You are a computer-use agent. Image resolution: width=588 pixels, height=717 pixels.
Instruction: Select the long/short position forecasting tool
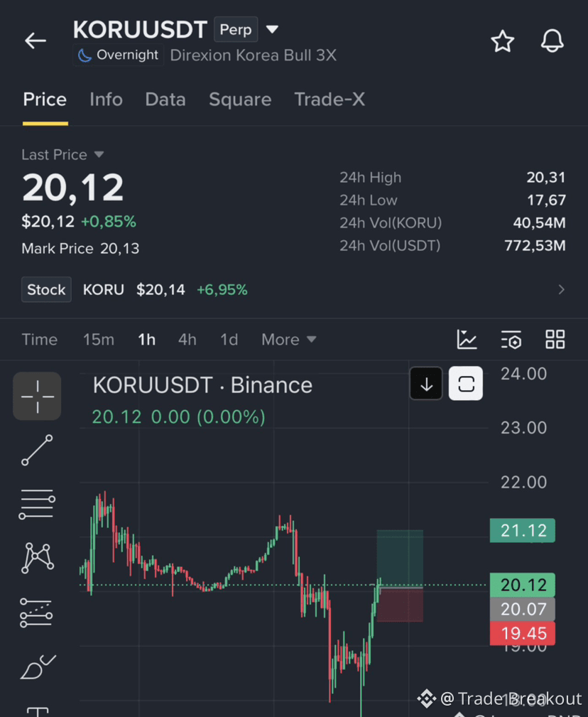pos(36,613)
